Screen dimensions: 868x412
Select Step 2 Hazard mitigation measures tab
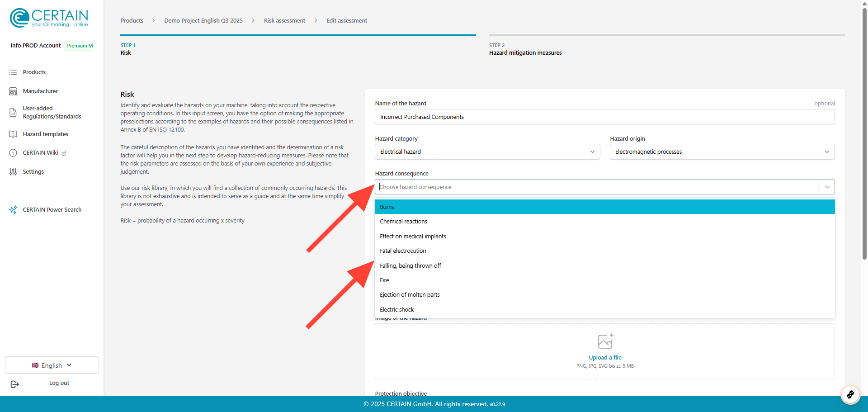point(667,46)
